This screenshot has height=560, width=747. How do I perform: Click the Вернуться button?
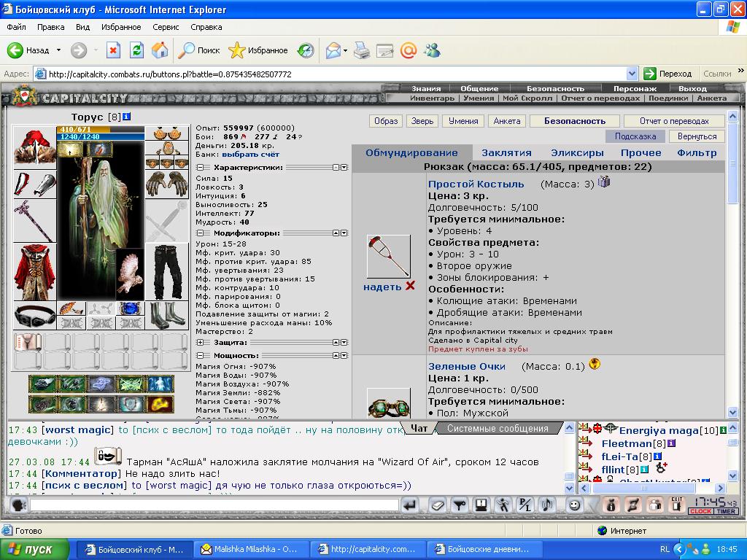(697, 136)
